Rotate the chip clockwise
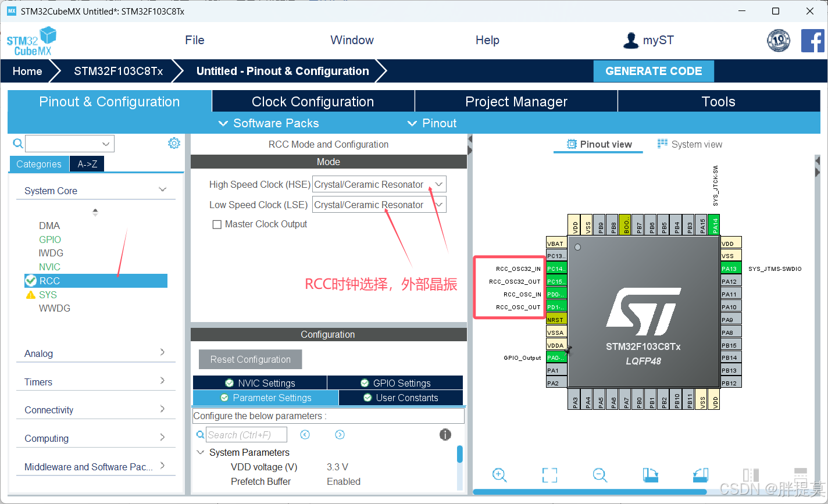The image size is (828, 504). 650,475
